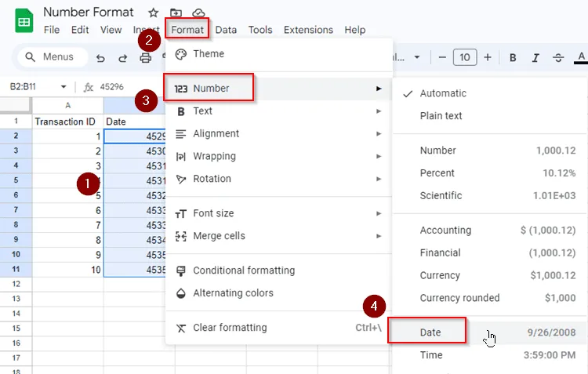
Task: Open Conditional formatting
Action: coord(278,271)
